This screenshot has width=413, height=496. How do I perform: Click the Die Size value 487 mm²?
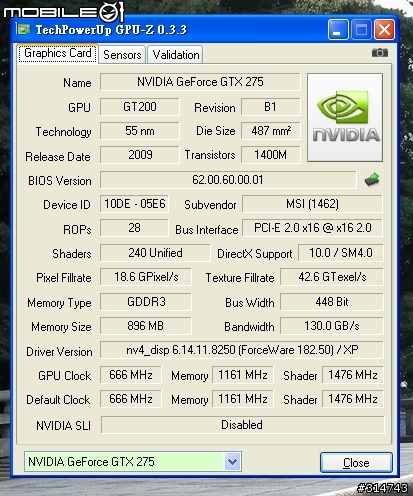tap(270, 131)
